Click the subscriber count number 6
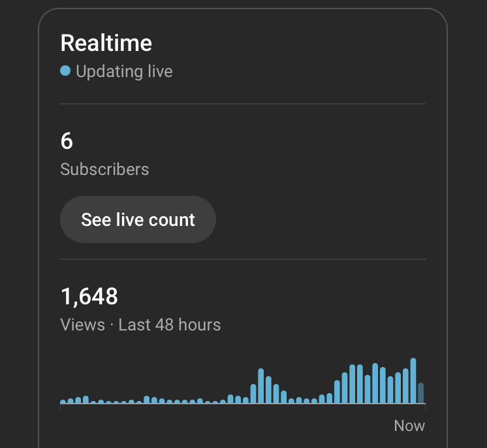Viewport: 487px width, 448px height. [67, 141]
